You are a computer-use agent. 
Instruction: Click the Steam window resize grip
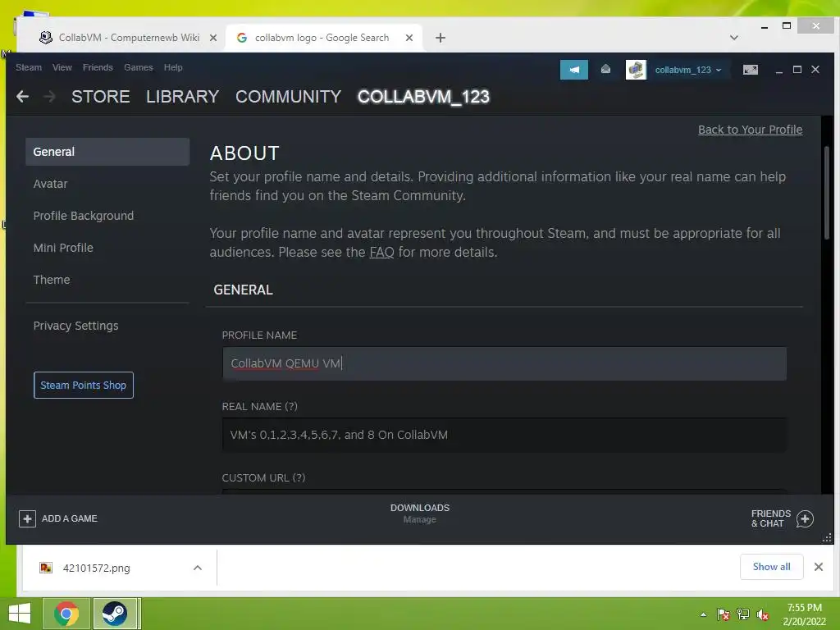click(828, 538)
